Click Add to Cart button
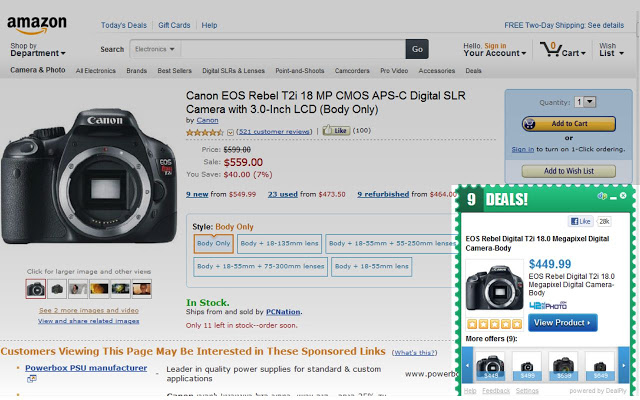This screenshot has height=400, width=640. pyautogui.click(x=569, y=124)
